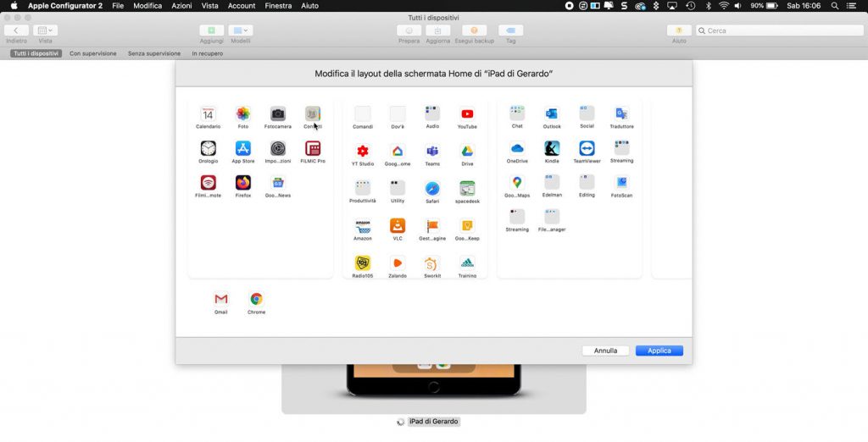Select the Firefox app icon
The width and height of the screenshot is (868, 442).
[243, 183]
